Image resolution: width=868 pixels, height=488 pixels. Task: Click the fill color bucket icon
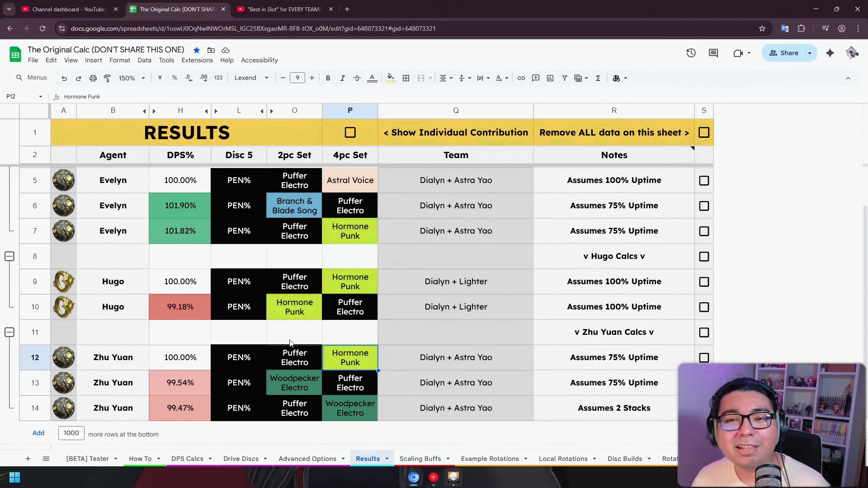391,78
